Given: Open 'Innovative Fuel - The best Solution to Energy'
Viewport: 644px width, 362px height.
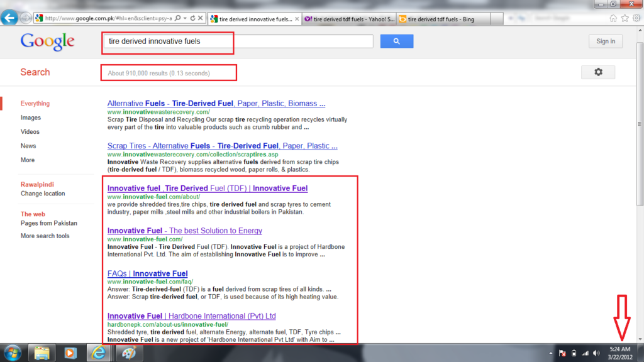Looking at the screenshot, I should tap(185, 231).
